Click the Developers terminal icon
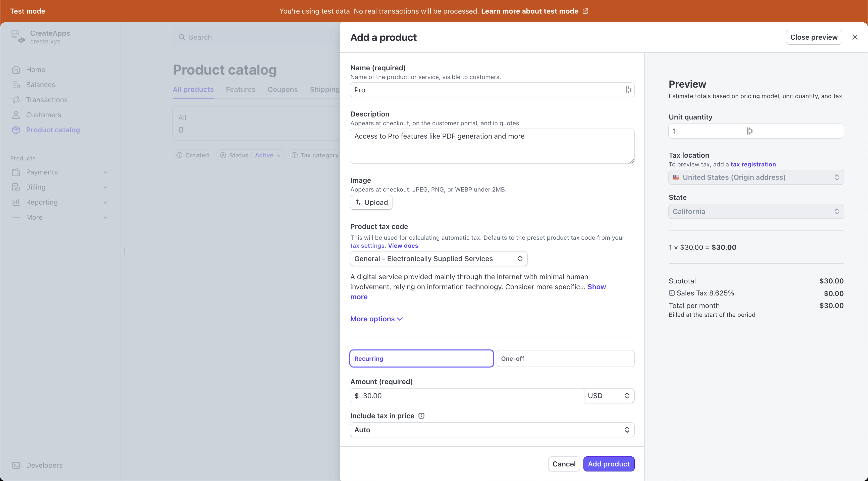 [x=16, y=465]
